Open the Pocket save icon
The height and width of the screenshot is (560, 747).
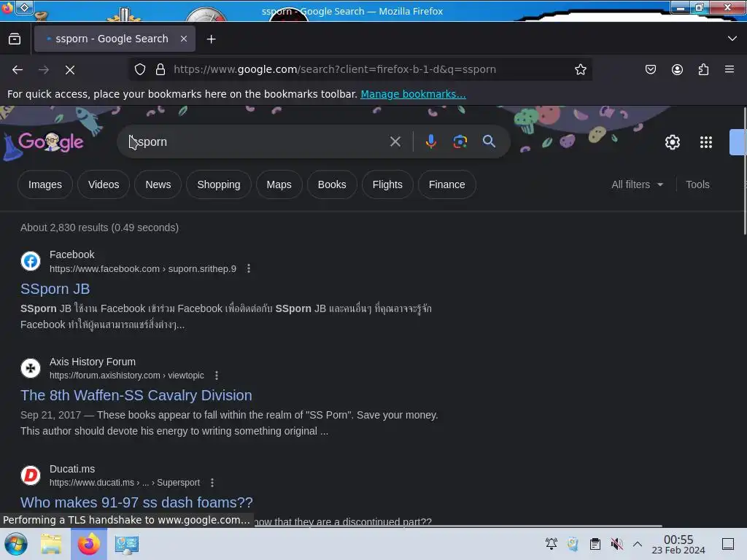coord(650,69)
